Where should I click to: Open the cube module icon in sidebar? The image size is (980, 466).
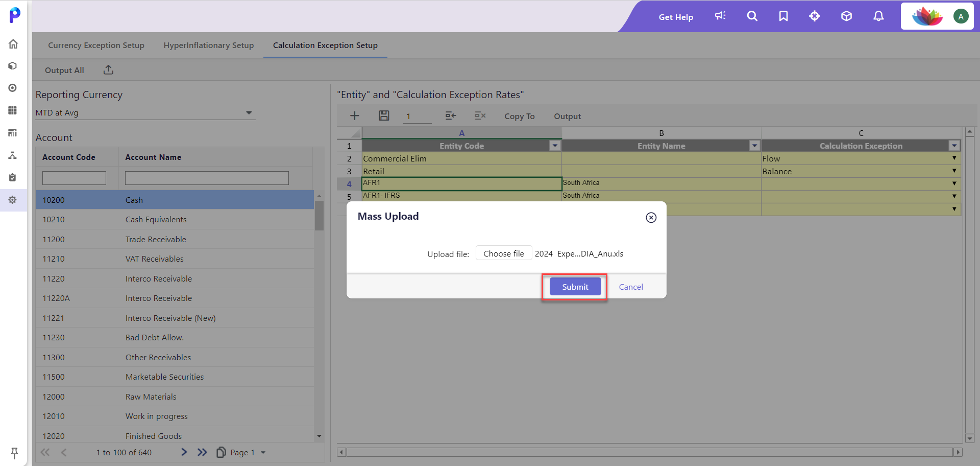tap(13, 66)
